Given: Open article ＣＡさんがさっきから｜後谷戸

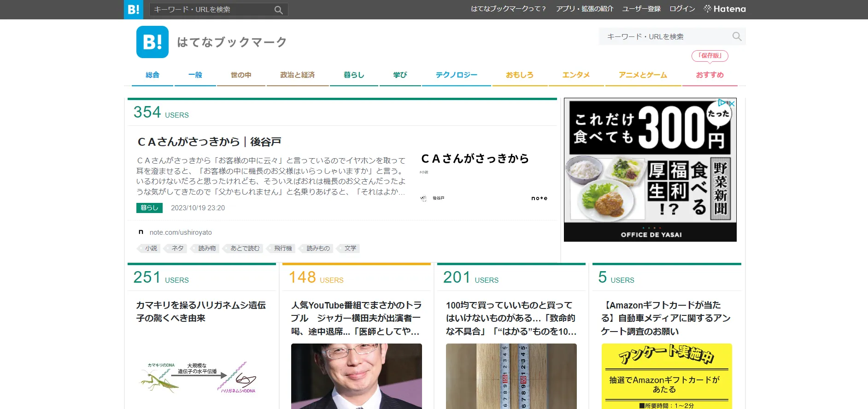Looking at the screenshot, I should (x=209, y=142).
